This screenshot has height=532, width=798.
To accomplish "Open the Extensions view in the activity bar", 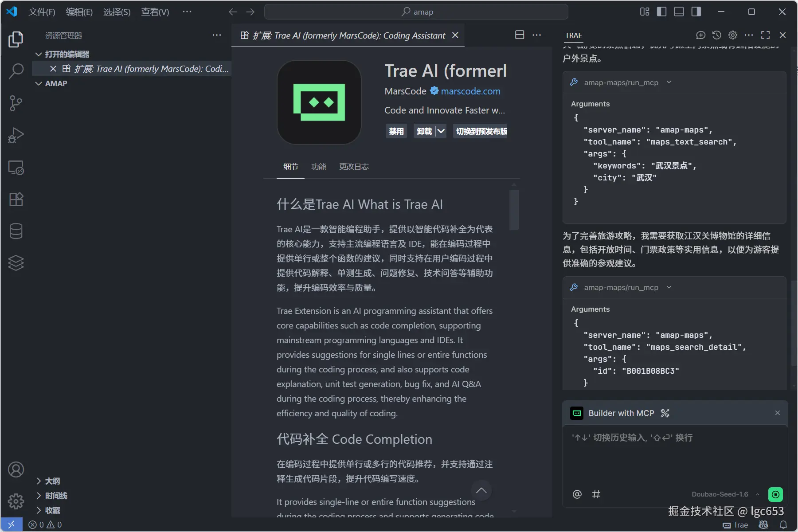I will pos(16,199).
